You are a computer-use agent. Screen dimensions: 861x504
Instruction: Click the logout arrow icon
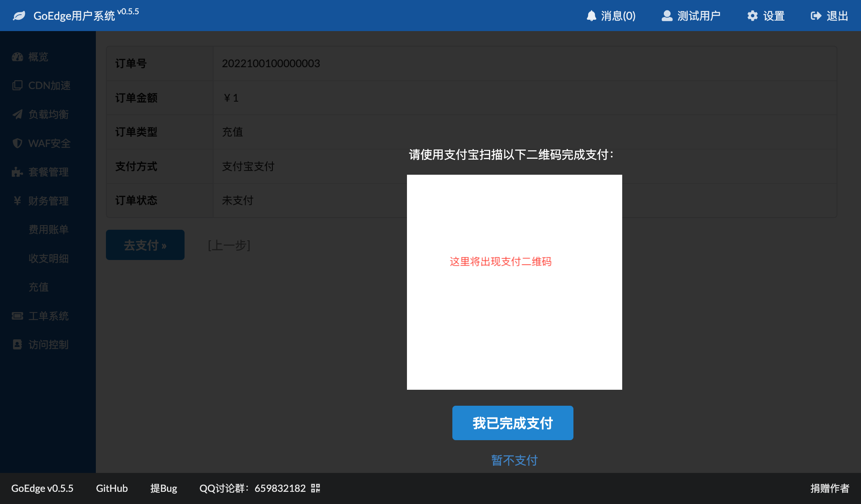pyautogui.click(x=816, y=16)
